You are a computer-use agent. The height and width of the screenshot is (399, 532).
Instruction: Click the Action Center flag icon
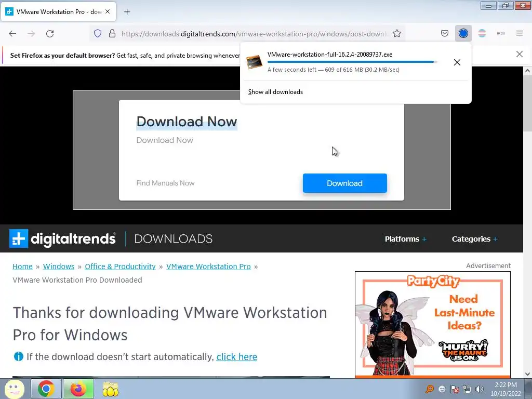(455, 389)
